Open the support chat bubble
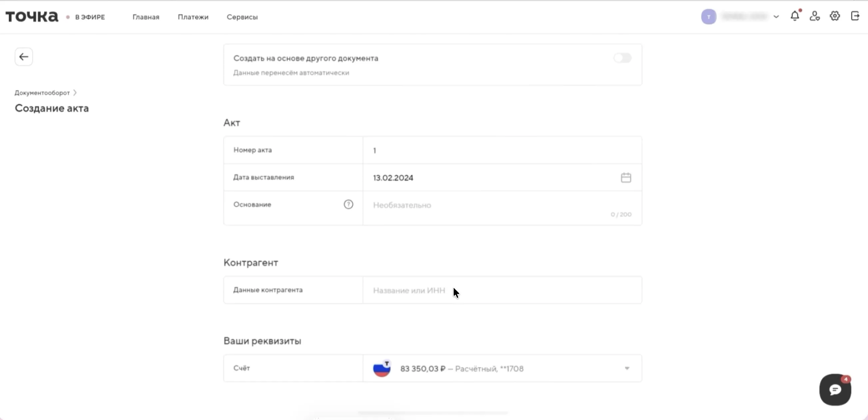 tap(835, 390)
